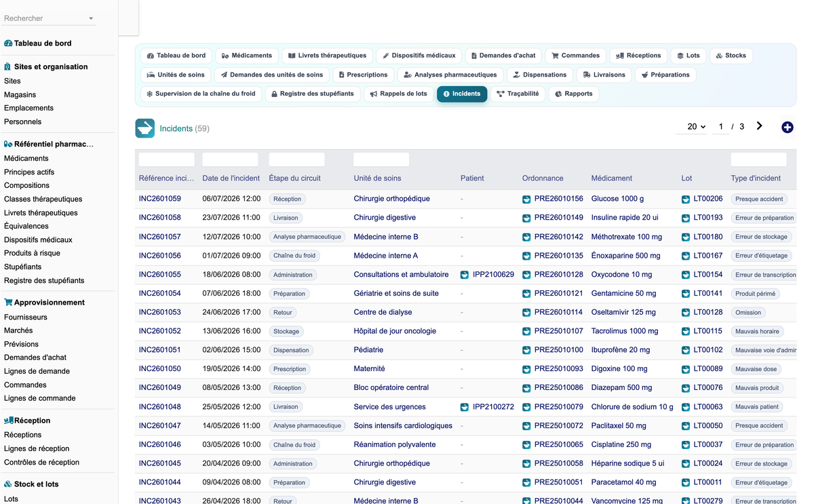This screenshot has width=814, height=504.
Task: Open Centre de dialyse unit link
Action: (383, 312)
